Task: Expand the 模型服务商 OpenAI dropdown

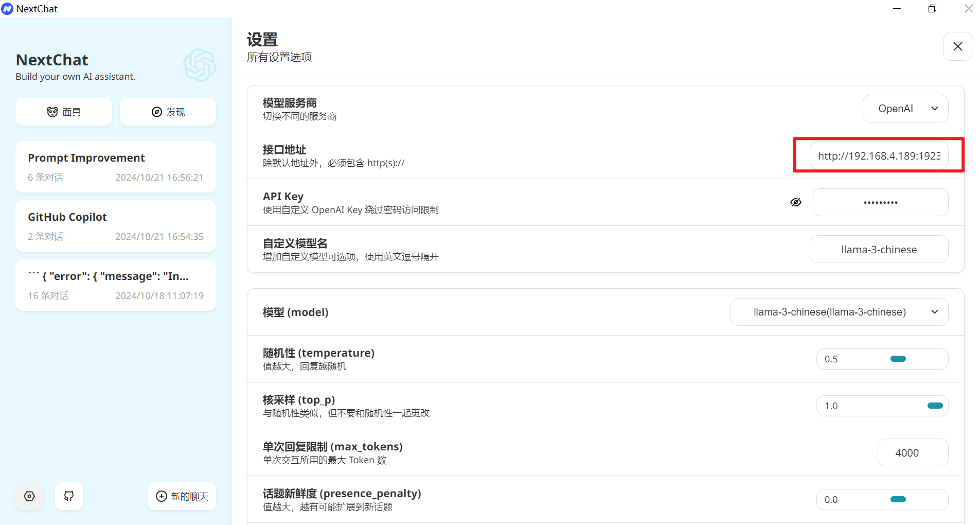Action: point(905,109)
